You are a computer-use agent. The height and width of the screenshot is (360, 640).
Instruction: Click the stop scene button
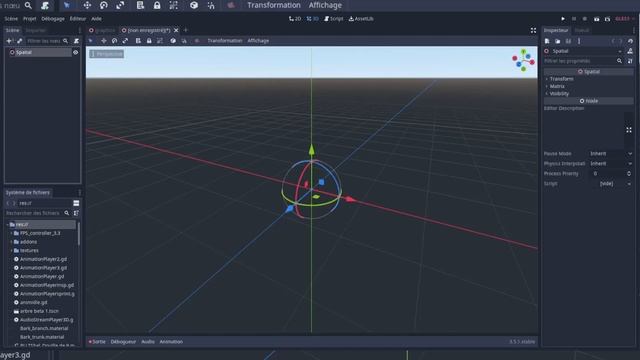584,19
